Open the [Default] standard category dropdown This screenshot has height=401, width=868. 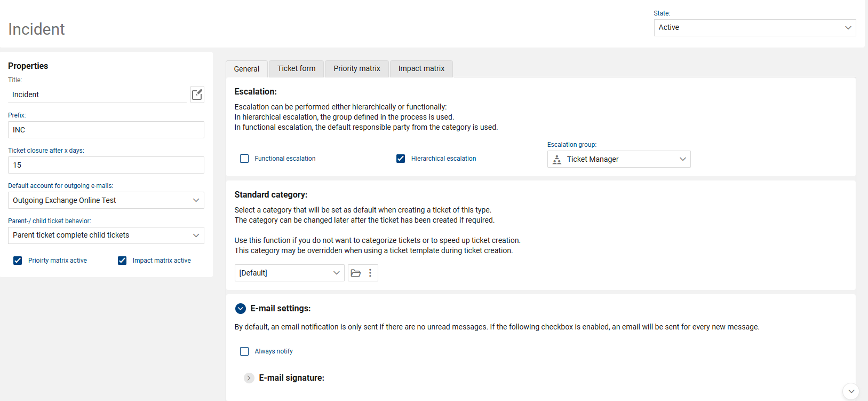[x=290, y=273]
